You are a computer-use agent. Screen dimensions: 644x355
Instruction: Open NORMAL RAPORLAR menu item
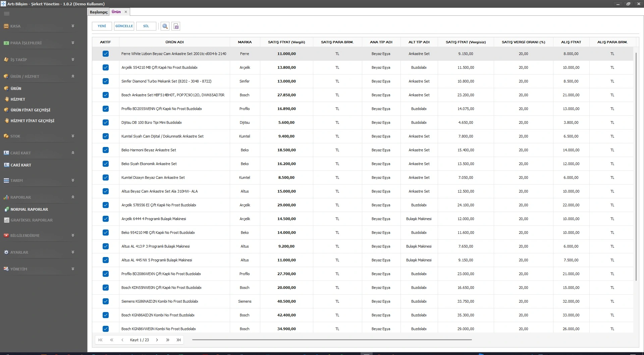click(29, 209)
